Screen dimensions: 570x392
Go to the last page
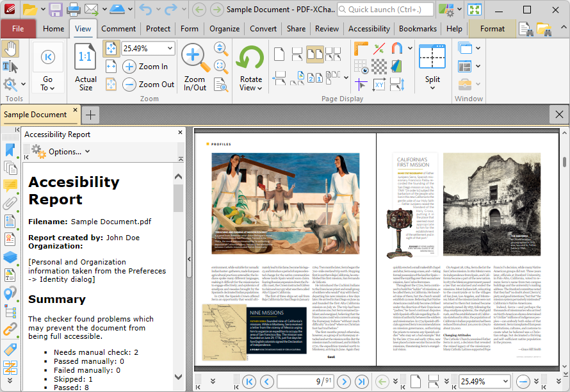(x=362, y=382)
